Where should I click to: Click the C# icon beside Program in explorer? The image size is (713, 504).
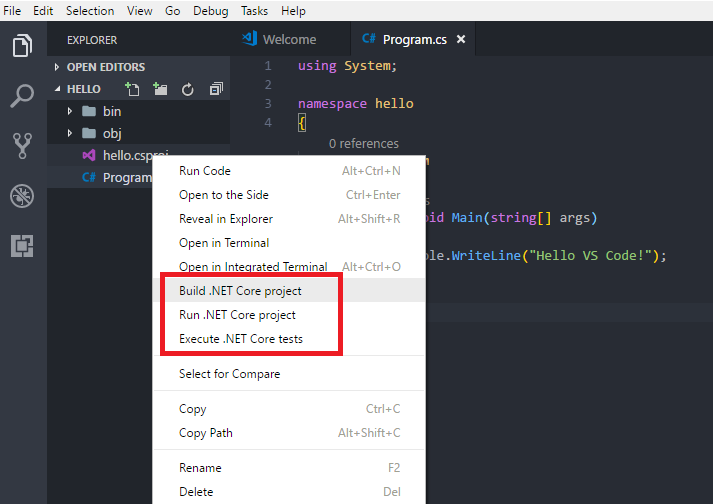pyautogui.click(x=89, y=177)
